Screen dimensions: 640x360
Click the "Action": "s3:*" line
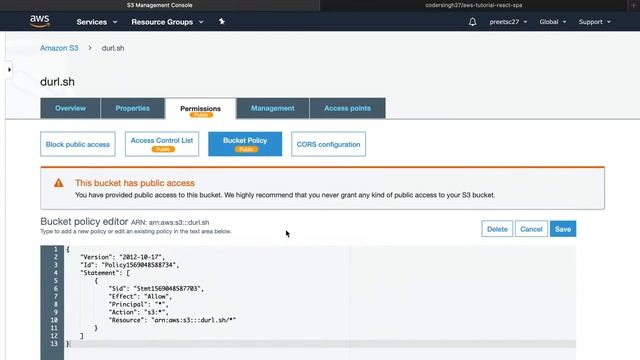(138, 312)
